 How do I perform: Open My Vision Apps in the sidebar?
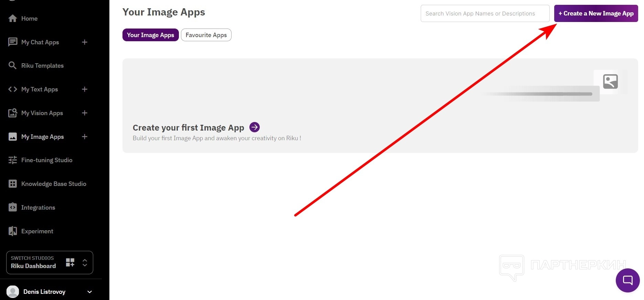42,113
